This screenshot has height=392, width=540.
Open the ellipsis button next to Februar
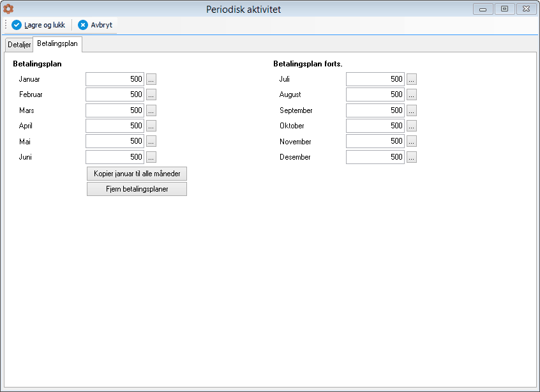[x=151, y=94]
